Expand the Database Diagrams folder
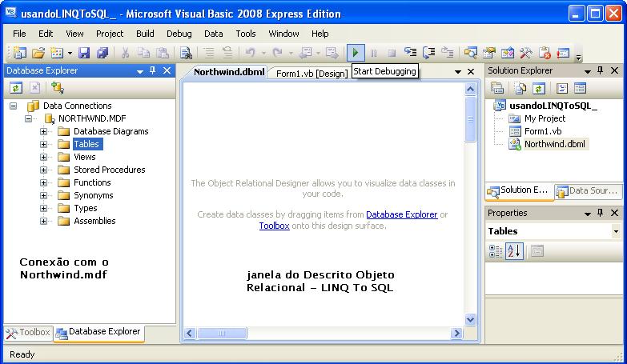The height and width of the screenshot is (364, 627). [43, 131]
